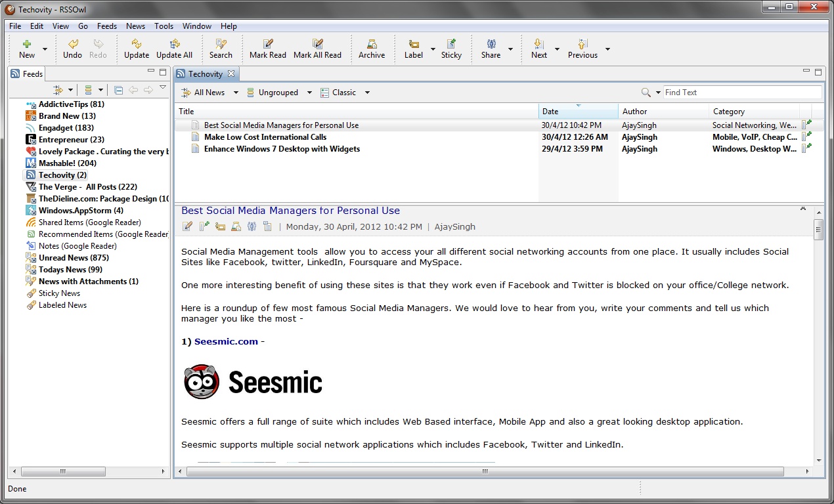
Task: Click the Feeds panel grouping icon
Action: point(88,90)
